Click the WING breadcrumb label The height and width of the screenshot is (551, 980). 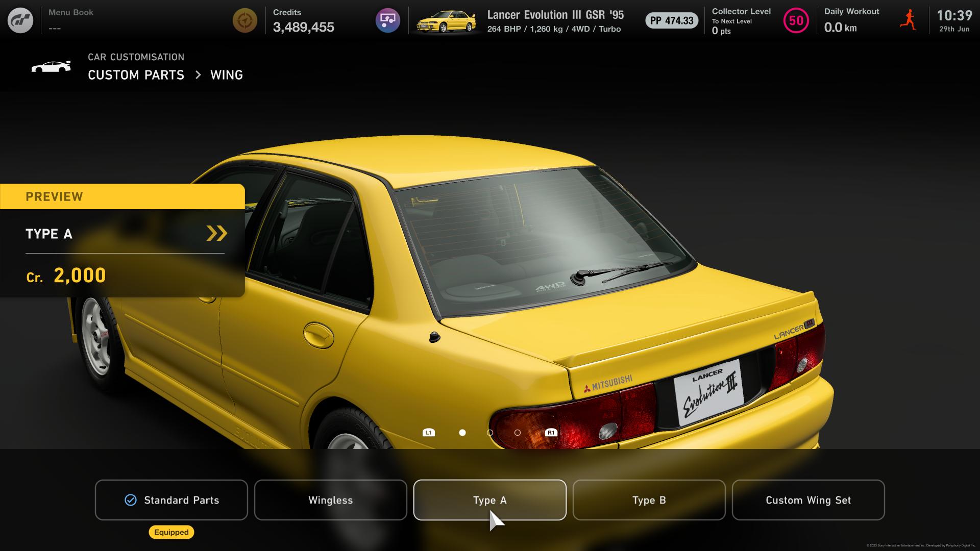[x=227, y=75]
